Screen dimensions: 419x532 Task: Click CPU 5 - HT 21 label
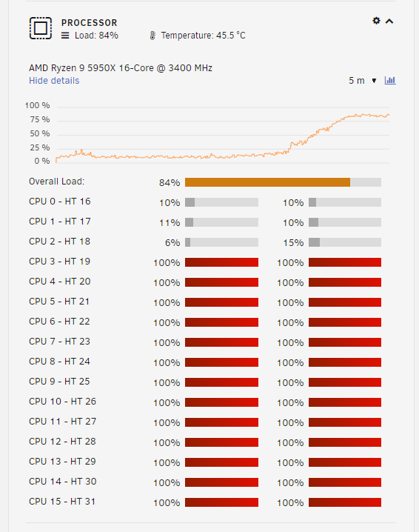coord(59,302)
